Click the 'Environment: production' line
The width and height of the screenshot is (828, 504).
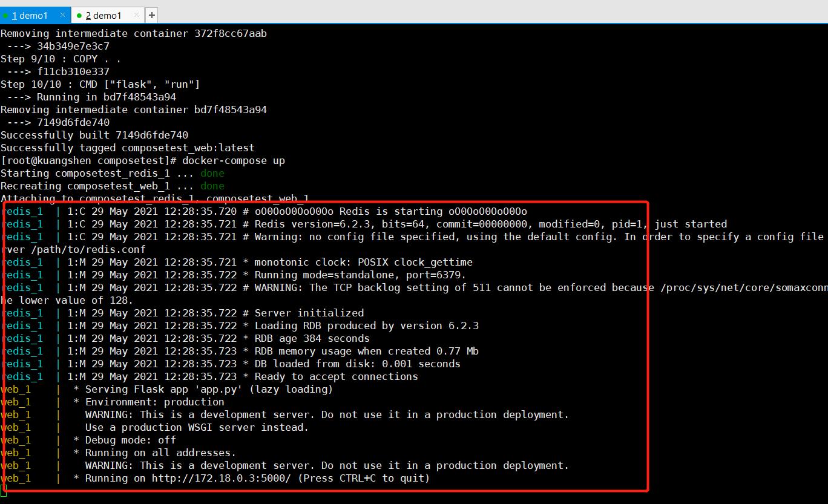(x=113, y=402)
